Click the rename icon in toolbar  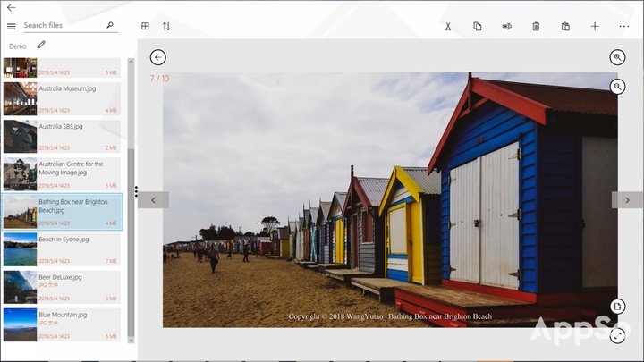(506, 26)
